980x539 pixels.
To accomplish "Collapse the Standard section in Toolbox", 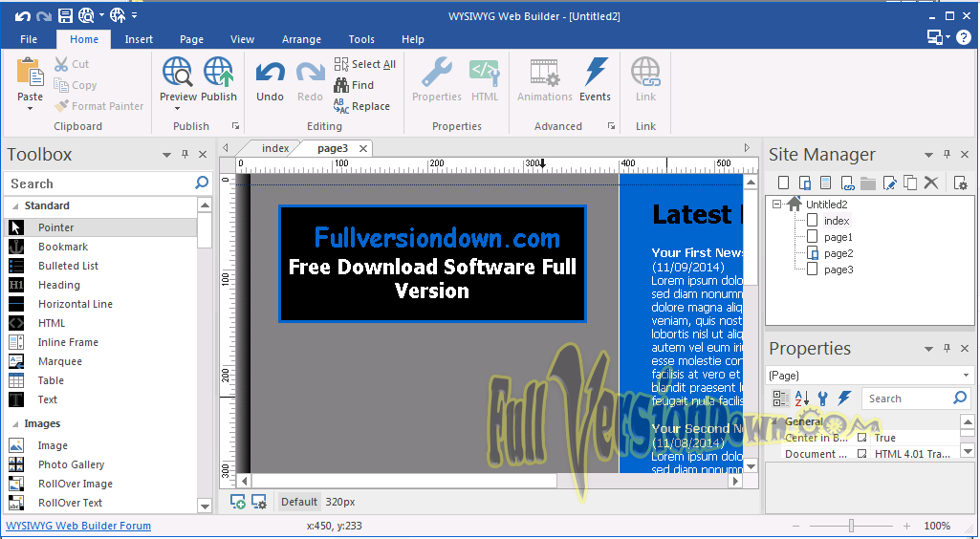I will [x=15, y=206].
